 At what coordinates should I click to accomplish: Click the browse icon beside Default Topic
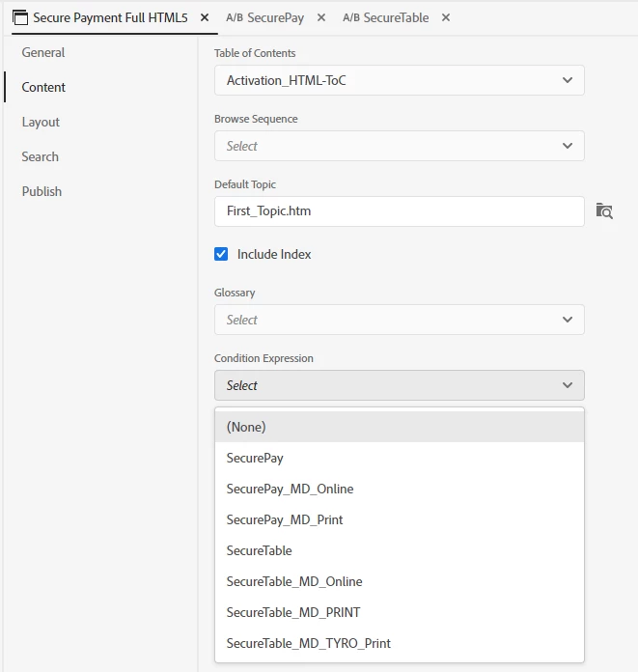click(x=604, y=211)
